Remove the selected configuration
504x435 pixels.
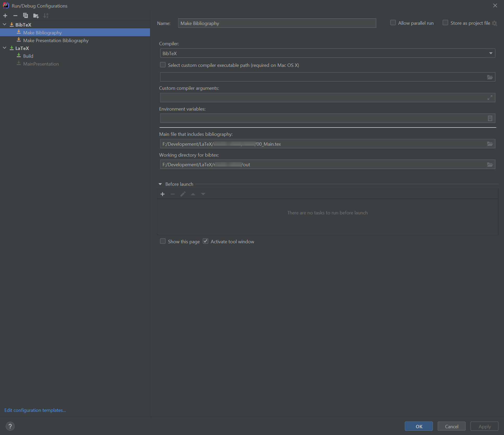pos(15,16)
